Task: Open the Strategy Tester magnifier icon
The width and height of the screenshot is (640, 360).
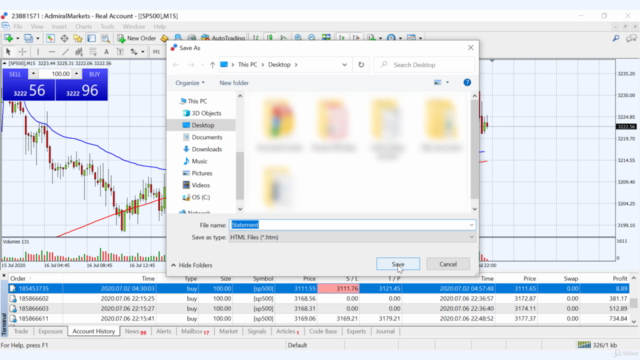Action: (105, 38)
